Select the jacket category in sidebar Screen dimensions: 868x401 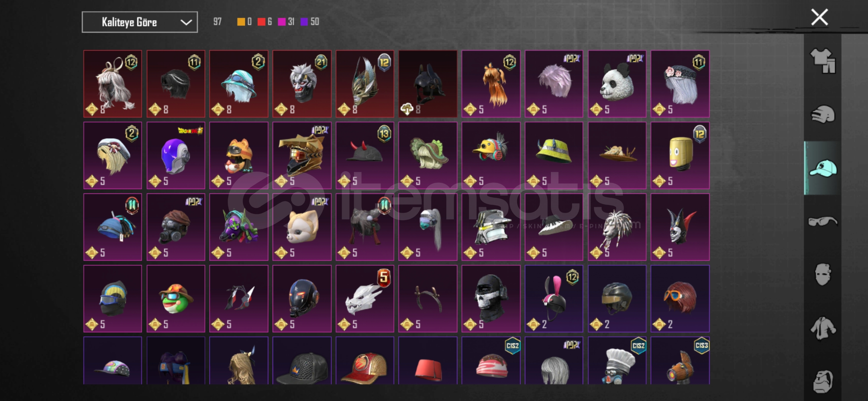[823, 328]
